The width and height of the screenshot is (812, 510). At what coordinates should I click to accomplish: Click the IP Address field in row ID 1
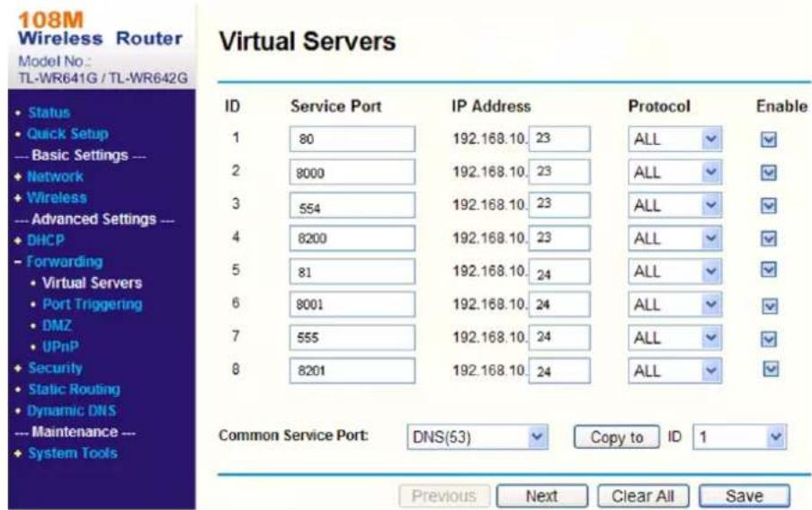click(x=559, y=139)
